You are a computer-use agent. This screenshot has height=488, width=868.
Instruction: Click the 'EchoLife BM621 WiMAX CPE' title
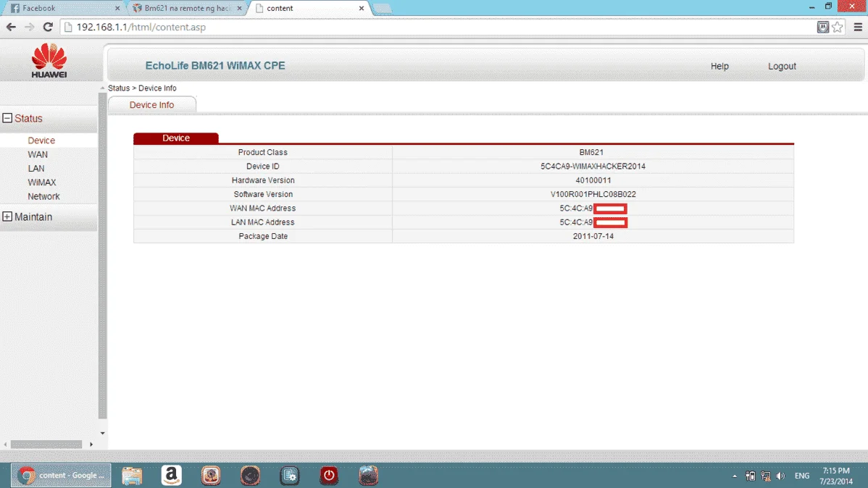coord(215,65)
